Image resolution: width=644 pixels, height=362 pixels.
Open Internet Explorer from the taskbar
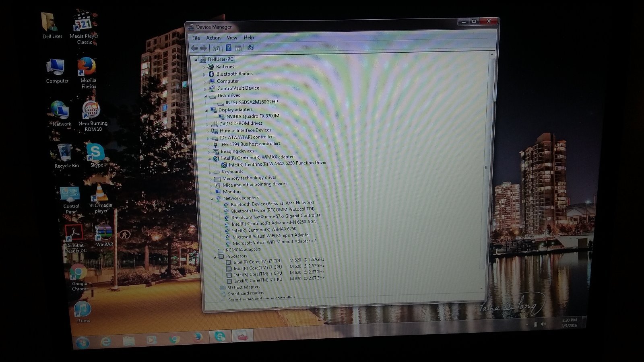[x=106, y=341]
